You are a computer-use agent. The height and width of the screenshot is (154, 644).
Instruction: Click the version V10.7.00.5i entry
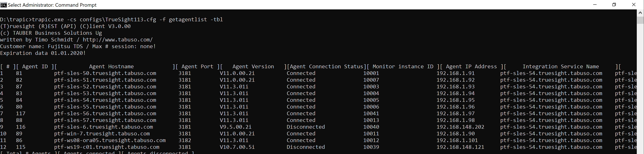tap(237, 147)
